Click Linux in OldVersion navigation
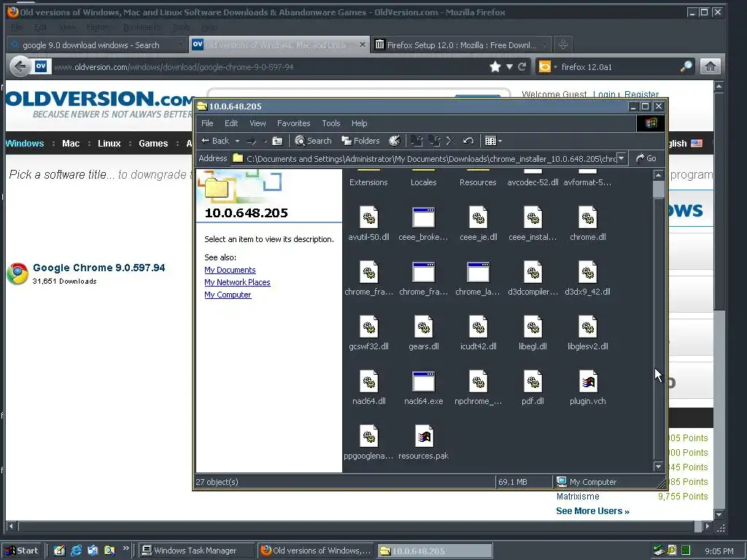The image size is (747, 560). [109, 144]
